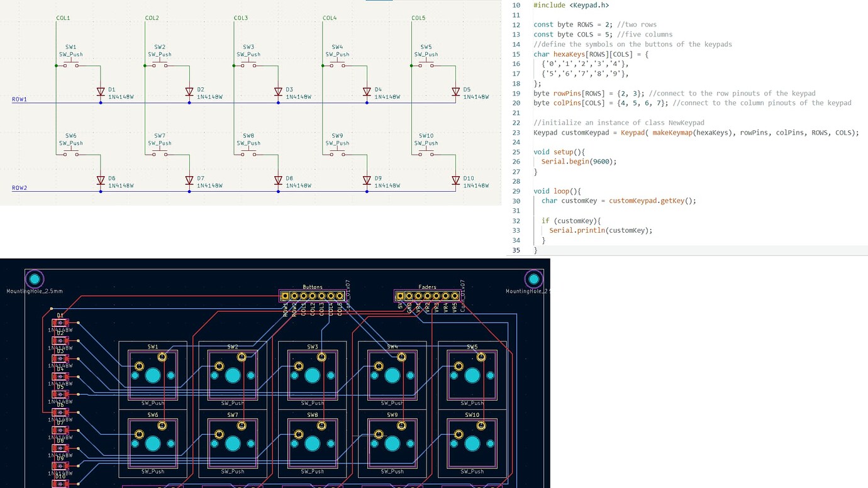This screenshot has width=868, height=488.
Task: Click the ROW1 net label in the schematic
Action: click(19, 99)
